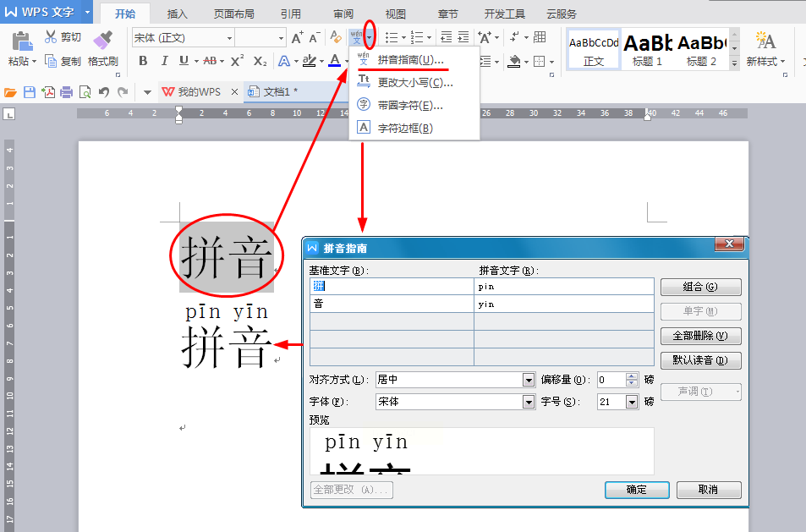806x532 pixels.
Task: Click the text highlight color button
Action: tap(309, 61)
